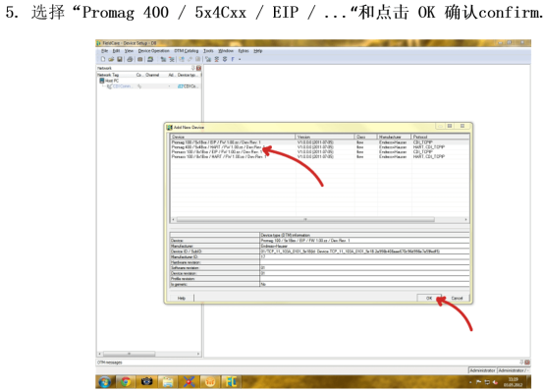
Task: Open the toolbar options dropdown arrow
Action: (x=240, y=59)
